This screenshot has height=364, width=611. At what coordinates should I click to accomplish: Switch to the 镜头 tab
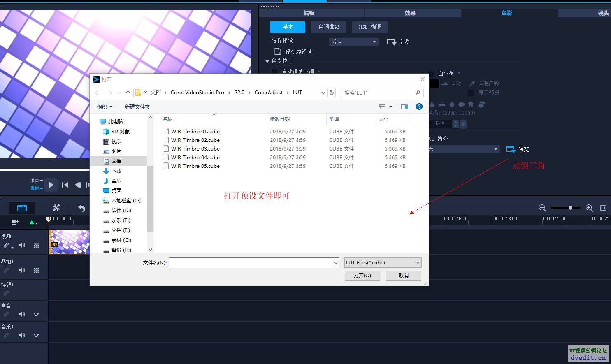pyautogui.click(x=603, y=13)
